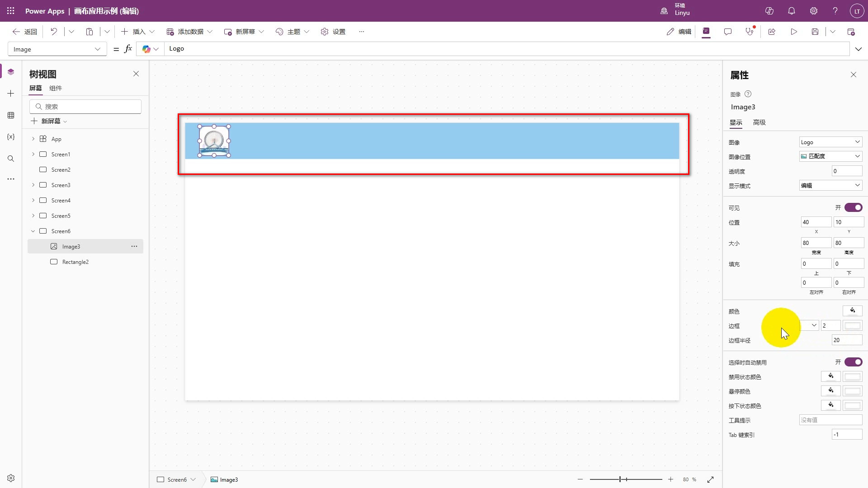This screenshot has height=488, width=868.
Task: Click the Undo icon in toolbar
Action: point(54,32)
